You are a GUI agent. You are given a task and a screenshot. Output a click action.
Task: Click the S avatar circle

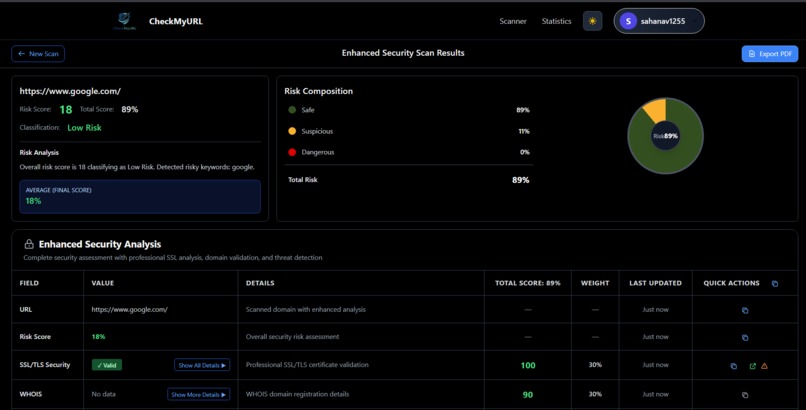(x=628, y=21)
